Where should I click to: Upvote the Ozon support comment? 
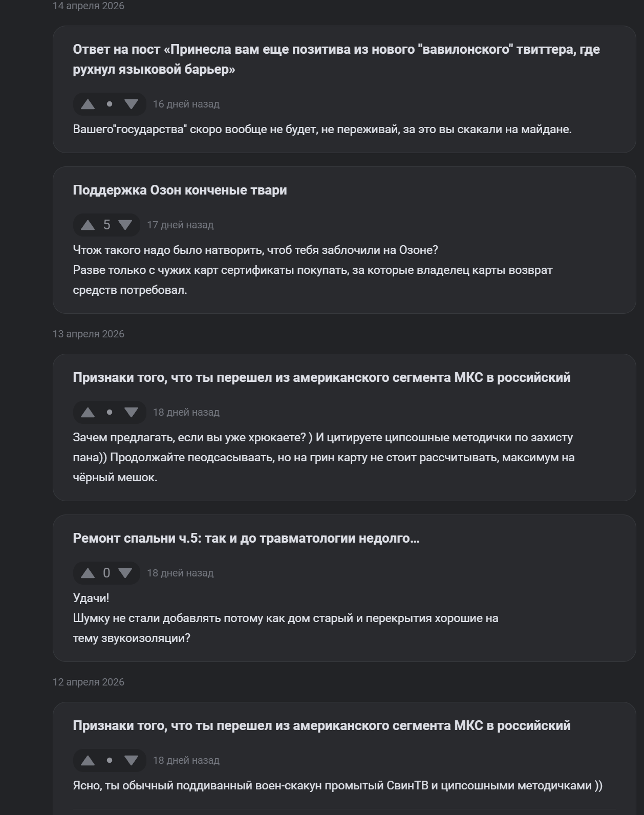pyautogui.click(x=88, y=225)
